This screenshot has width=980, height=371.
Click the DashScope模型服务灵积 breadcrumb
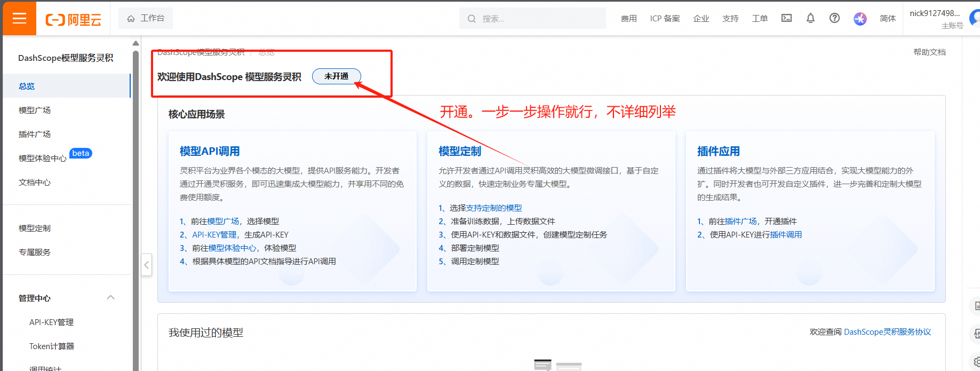click(x=201, y=52)
